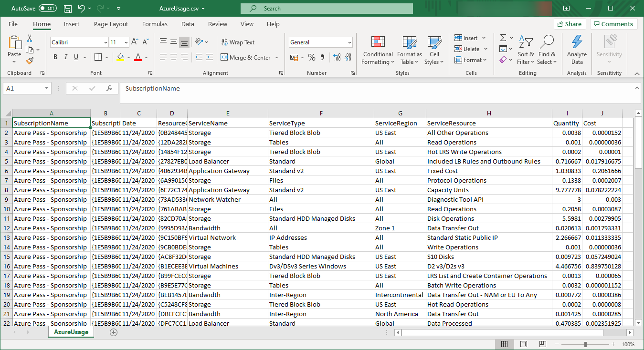Toggle Bold formatting
This screenshot has width=644, height=350.
tap(55, 57)
